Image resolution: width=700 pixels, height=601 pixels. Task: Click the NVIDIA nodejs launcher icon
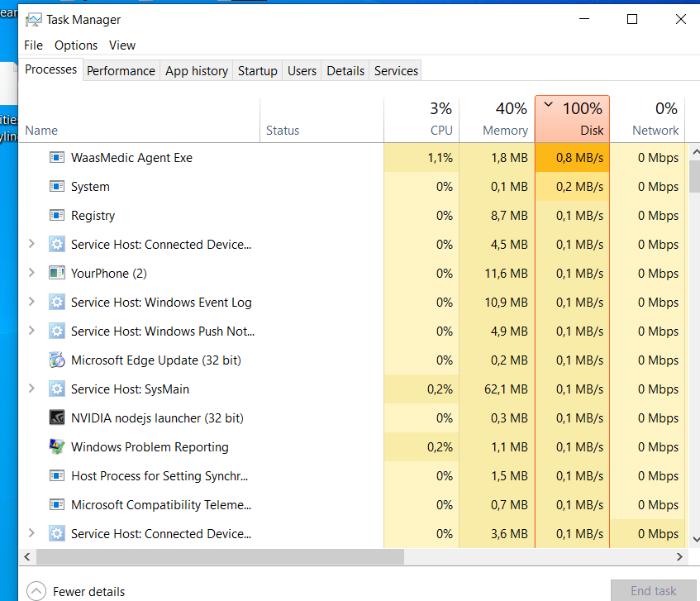tap(57, 418)
